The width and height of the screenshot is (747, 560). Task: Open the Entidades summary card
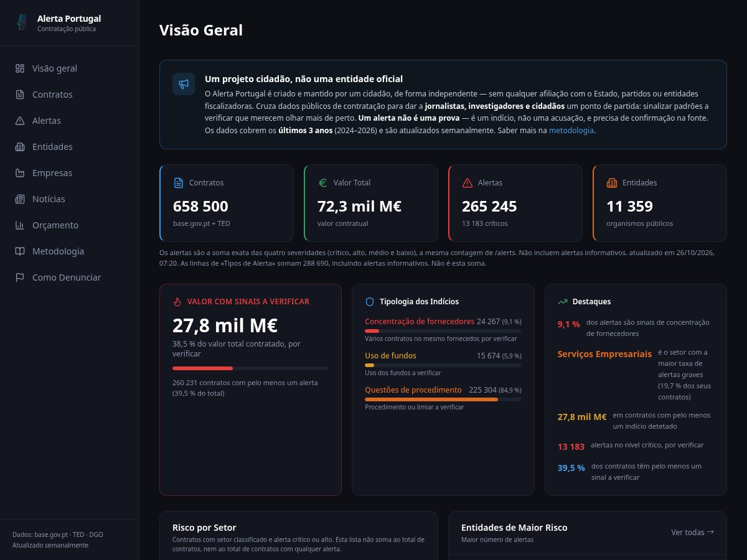[660, 203]
